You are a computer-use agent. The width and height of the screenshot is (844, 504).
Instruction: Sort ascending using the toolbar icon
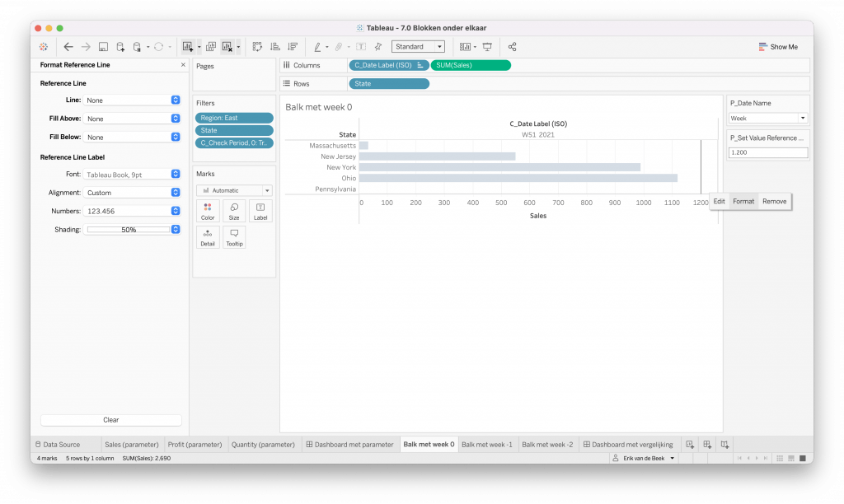tap(274, 47)
